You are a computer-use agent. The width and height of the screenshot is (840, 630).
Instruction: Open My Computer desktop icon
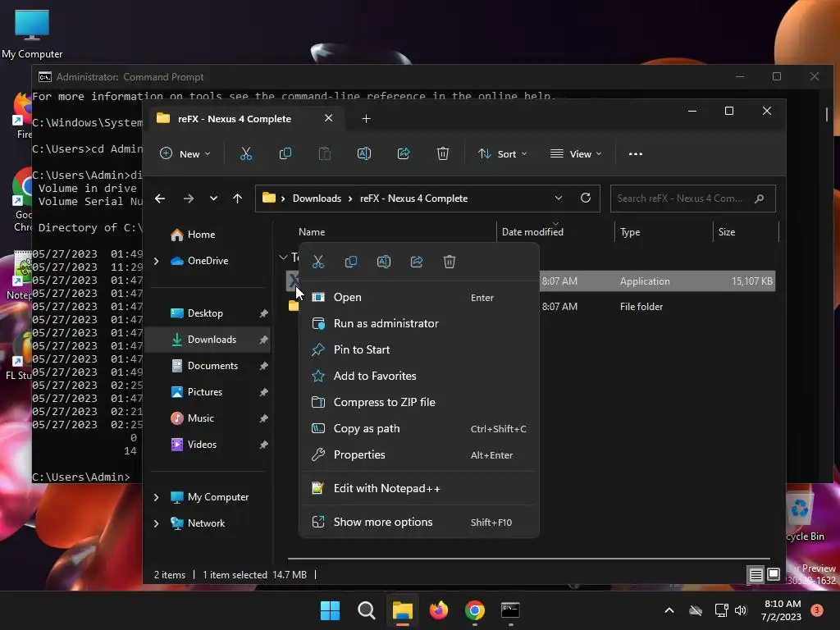[x=32, y=34]
